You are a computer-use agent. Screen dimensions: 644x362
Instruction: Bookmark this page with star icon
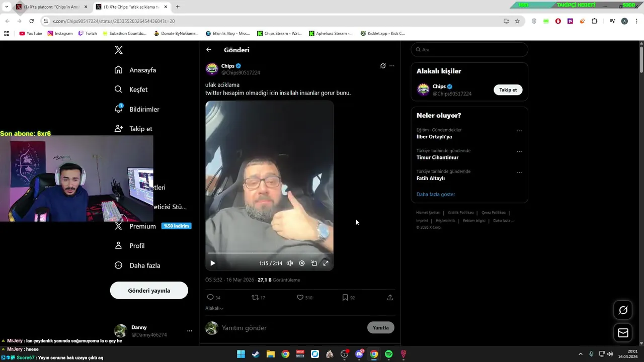(x=517, y=21)
